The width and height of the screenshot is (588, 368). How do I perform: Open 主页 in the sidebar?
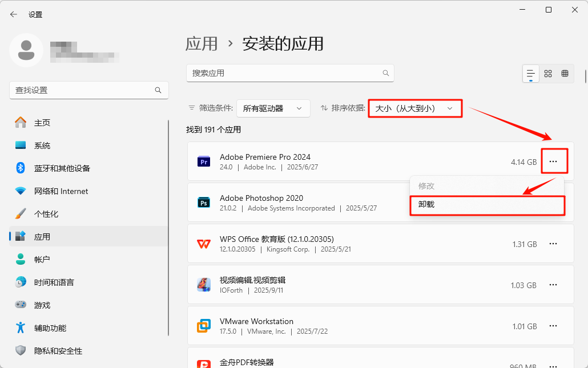coord(88,123)
